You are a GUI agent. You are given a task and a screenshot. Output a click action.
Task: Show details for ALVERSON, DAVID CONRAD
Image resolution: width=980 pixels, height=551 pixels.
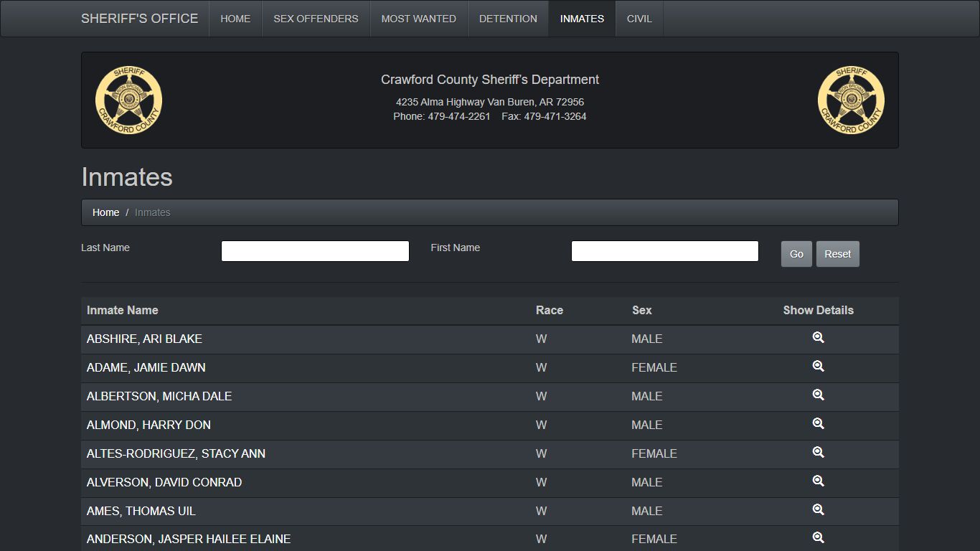(x=818, y=481)
